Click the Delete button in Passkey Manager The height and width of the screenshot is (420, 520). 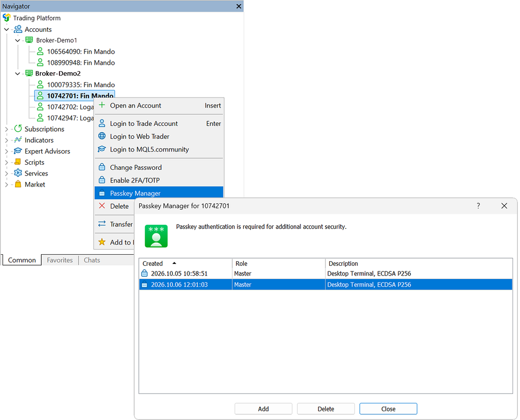click(x=326, y=408)
